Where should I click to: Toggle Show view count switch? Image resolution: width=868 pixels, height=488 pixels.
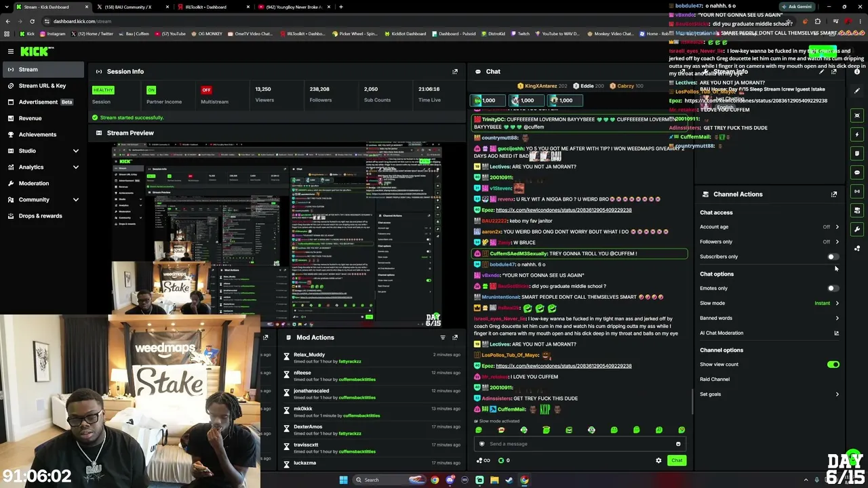click(x=833, y=365)
